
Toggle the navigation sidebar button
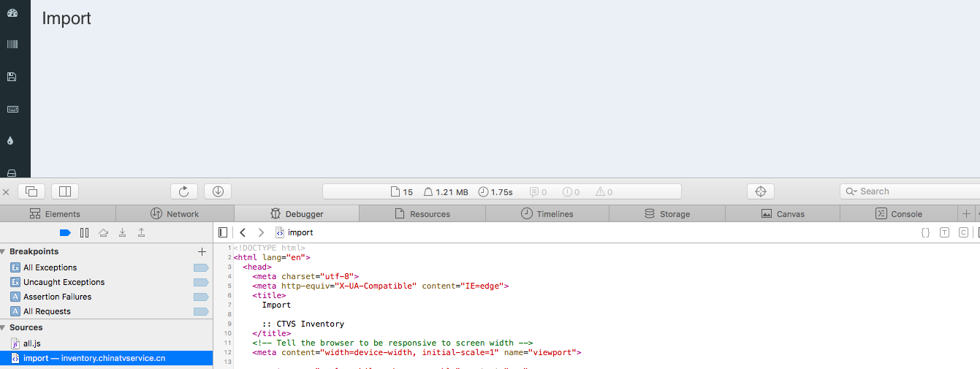(x=223, y=232)
